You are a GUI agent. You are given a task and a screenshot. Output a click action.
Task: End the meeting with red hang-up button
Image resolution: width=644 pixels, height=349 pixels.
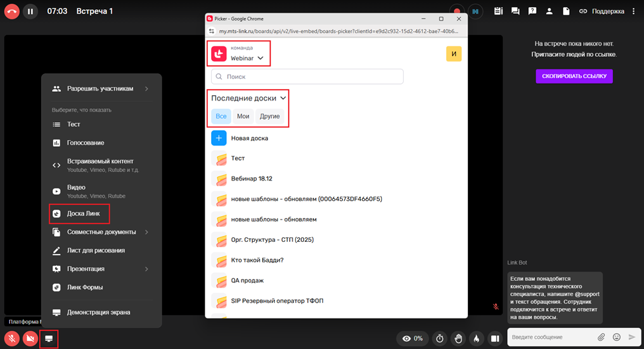pyautogui.click(x=12, y=11)
